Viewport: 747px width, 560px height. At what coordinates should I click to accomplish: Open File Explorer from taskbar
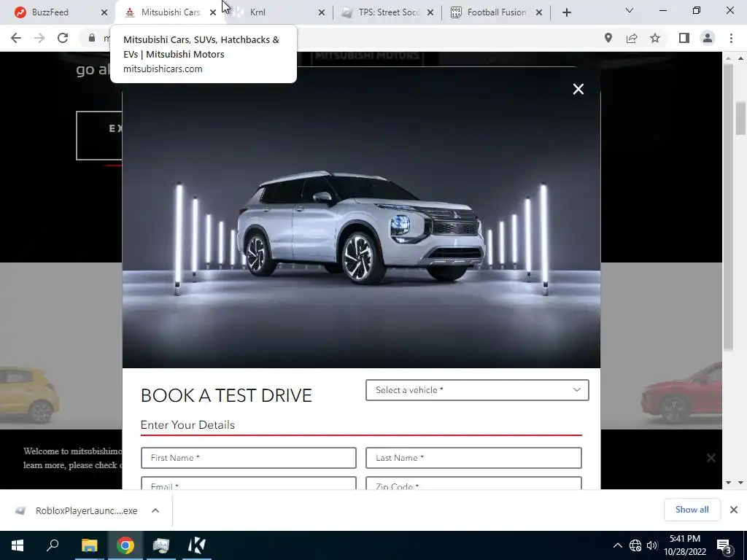pyautogui.click(x=89, y=545)
